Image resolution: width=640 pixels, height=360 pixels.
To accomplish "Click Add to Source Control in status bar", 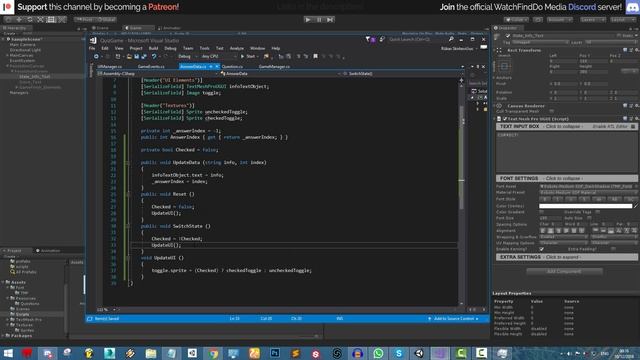I will (x=454, y=318).
